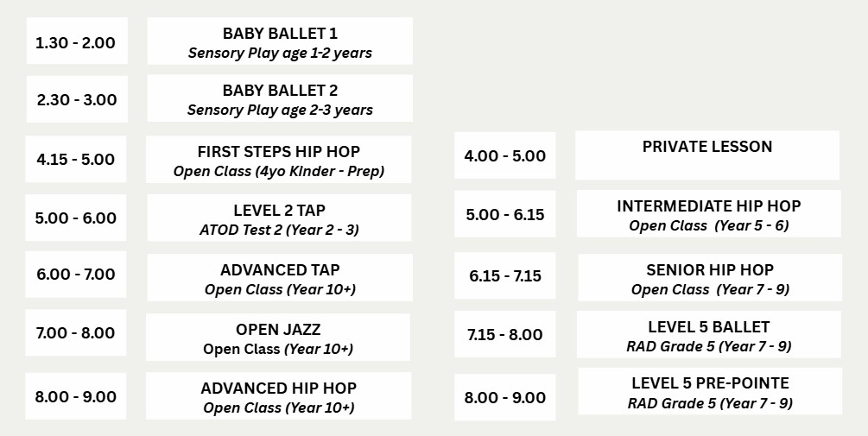The width and height of the screenshot is (868, 436).
Task: Select the Private Lesson box
Action: click(x=706, y=155)
